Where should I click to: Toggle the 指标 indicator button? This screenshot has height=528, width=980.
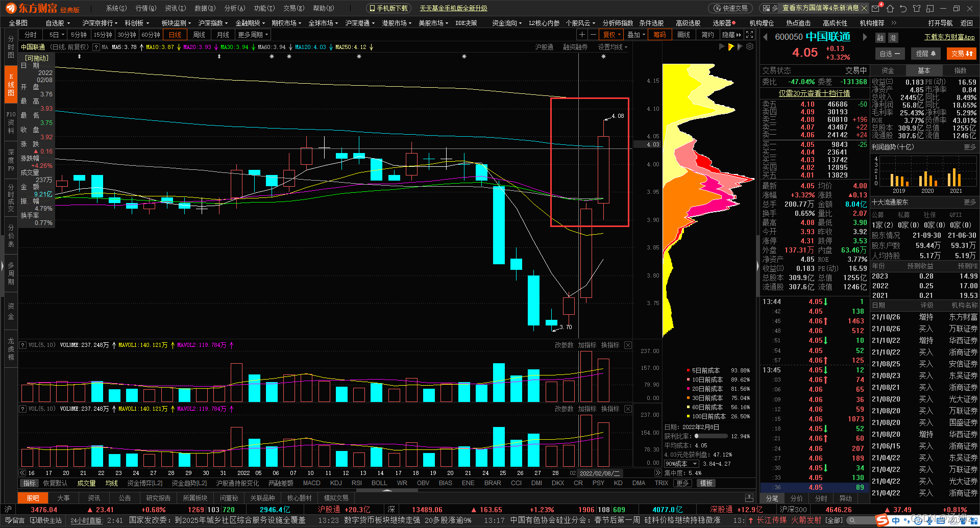[30, 483]
